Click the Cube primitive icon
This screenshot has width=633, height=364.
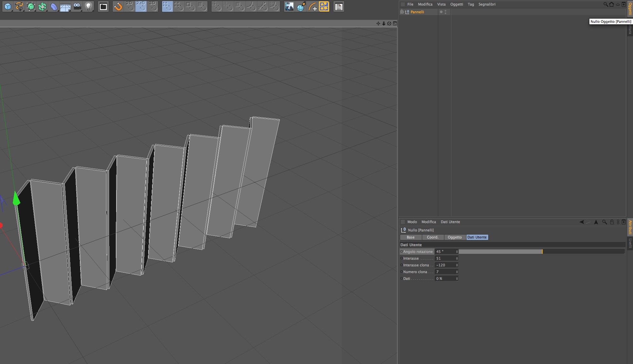(x=8, y=6)
